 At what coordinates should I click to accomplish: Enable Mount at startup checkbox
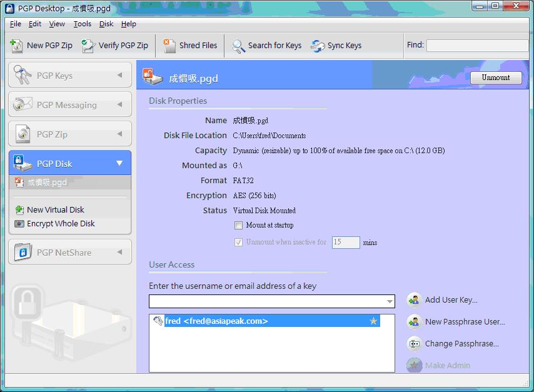click(238, 226)
